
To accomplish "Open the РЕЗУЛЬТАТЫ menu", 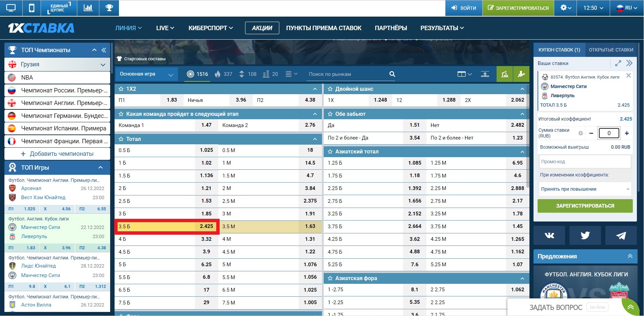I will click(442, 28).
